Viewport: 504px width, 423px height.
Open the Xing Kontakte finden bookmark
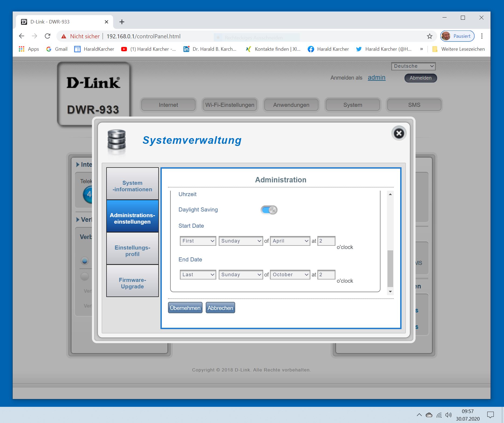tap(273, 49)
